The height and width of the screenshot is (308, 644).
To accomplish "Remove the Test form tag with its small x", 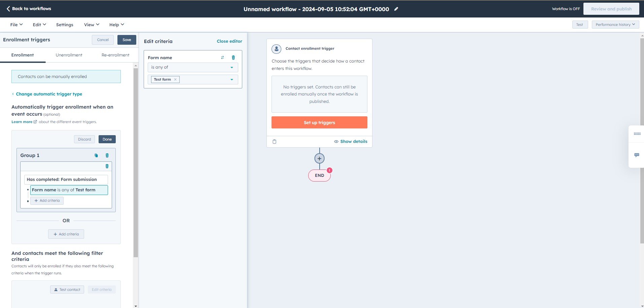I will [175, 79].
